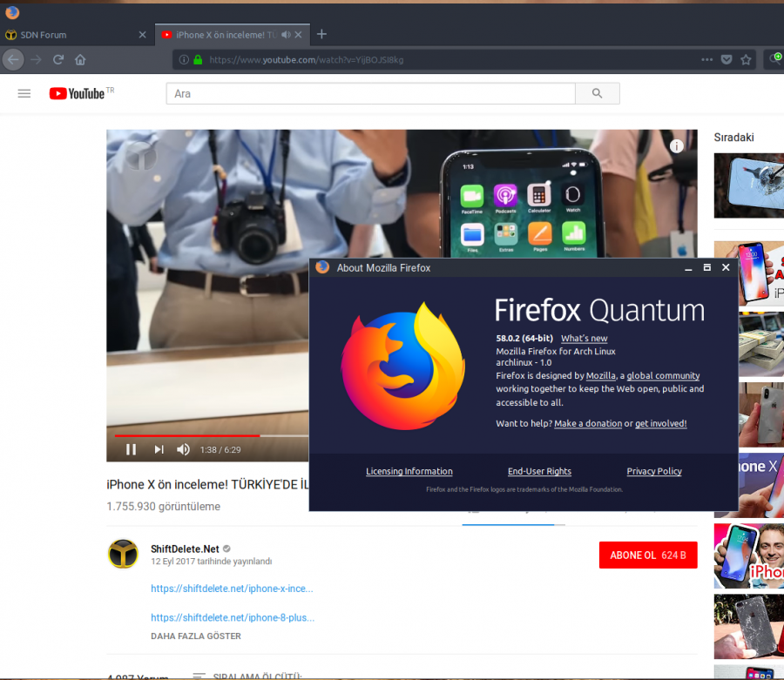Open End-User Rights link

(539, 471)
